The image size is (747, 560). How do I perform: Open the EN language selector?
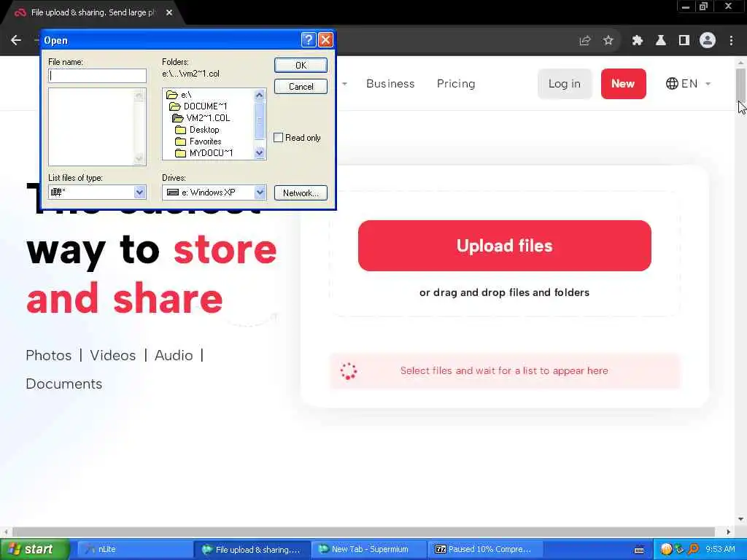[688, 84]
